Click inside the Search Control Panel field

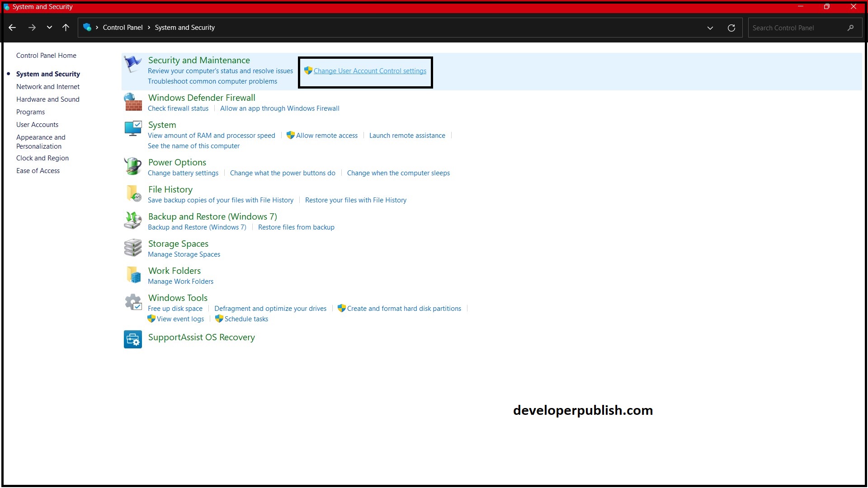point(800,28)
